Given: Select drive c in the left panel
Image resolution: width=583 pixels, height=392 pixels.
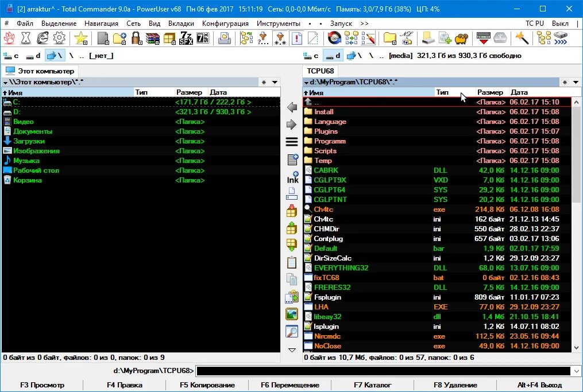Looking at the screenshot, I should click(11, 56).
